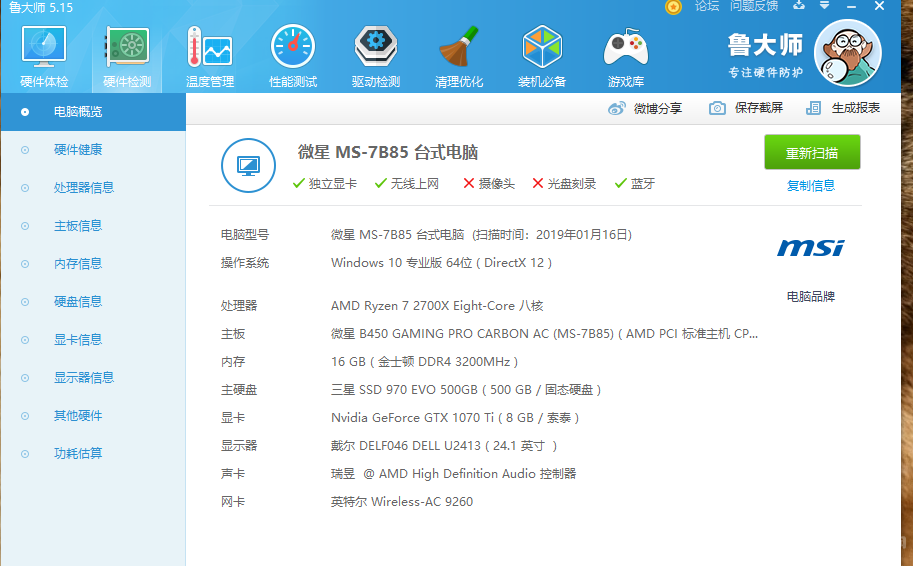Image resolution: width=913 pixels, height=566 pixels.
Task: Click the Nvidia GeForce GTX 1070 Ti value
Action: [x=455, y=418]
